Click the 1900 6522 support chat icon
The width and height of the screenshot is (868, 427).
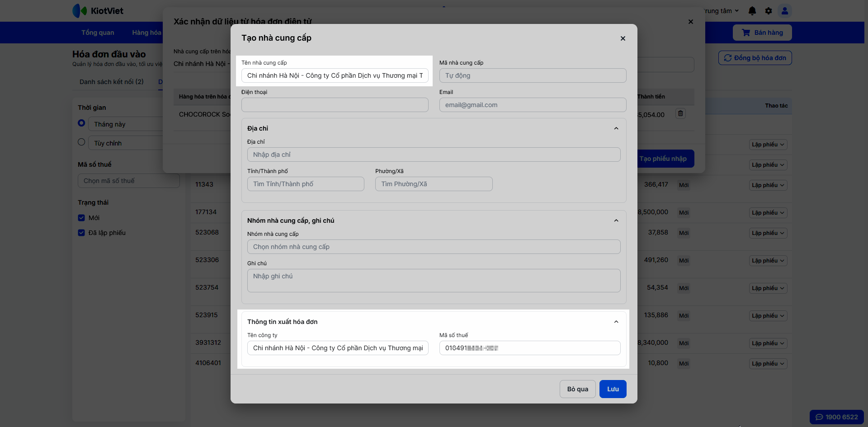click(x=836, y=417)
